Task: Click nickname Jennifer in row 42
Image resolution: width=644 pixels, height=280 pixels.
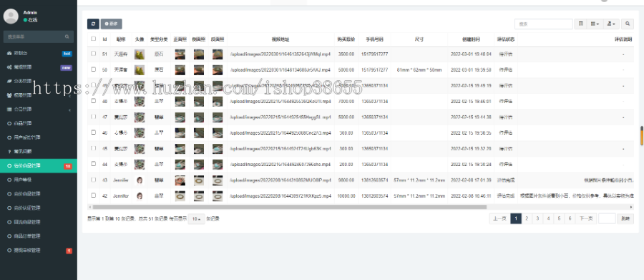Action: click(x=121, y=196)
